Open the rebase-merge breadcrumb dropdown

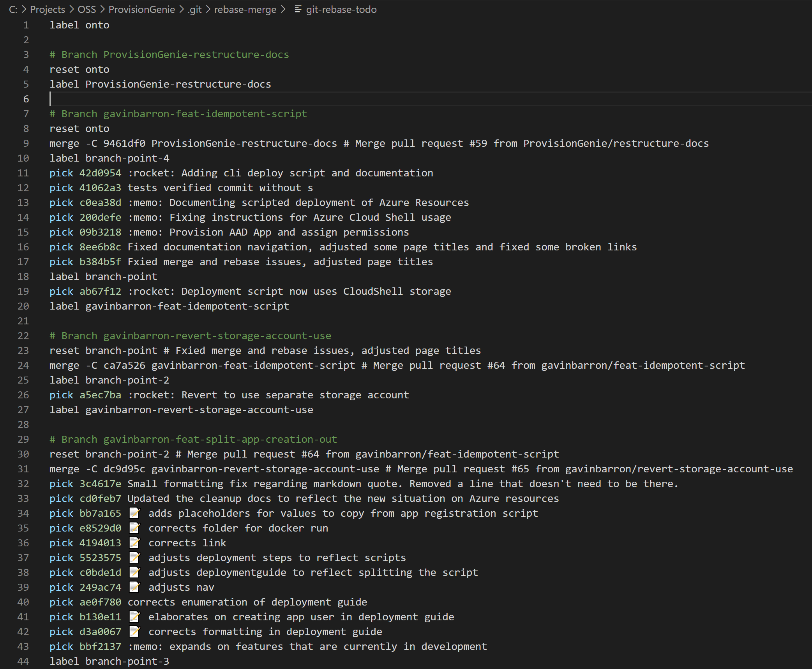[x=245, y=9]
